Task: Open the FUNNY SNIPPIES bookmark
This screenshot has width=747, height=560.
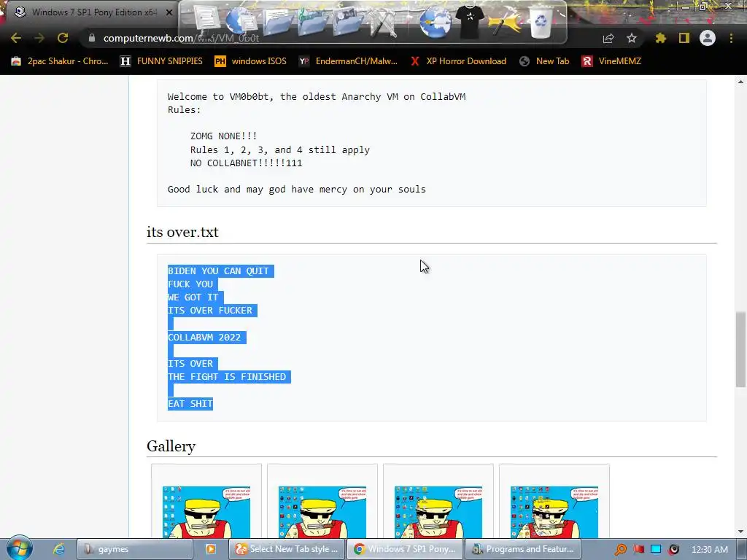Action: [161, 61]
